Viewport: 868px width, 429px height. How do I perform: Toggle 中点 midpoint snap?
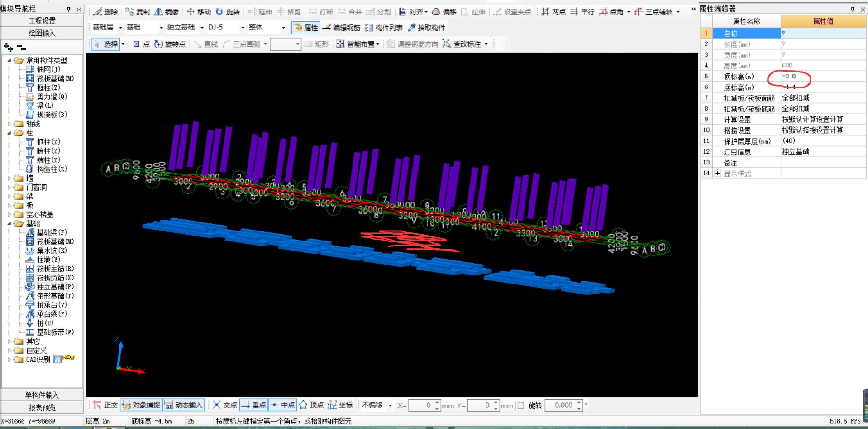pyautogui.click(x=282, y=405)
